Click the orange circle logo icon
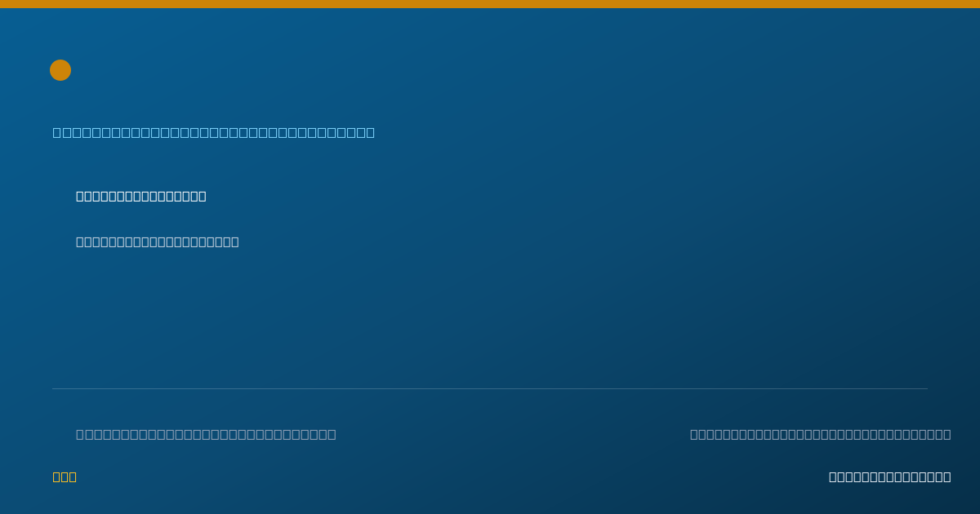 [x=60, y=70]
